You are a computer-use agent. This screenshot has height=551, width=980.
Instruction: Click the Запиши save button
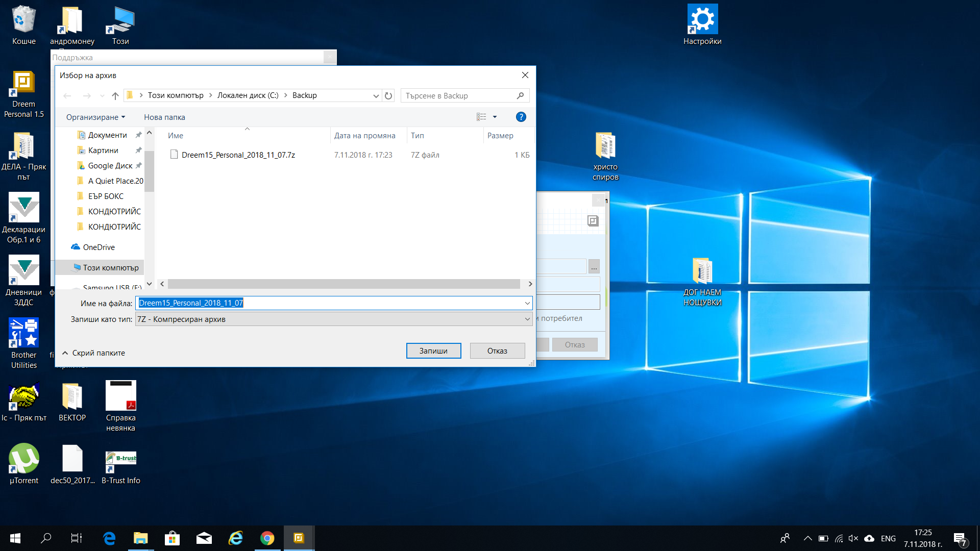click(x=433, y=351)
